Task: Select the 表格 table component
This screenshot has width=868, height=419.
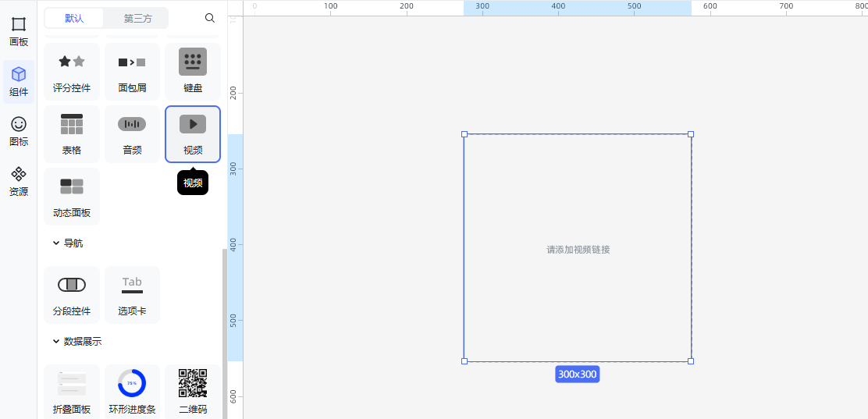Action: click(72, 134)
